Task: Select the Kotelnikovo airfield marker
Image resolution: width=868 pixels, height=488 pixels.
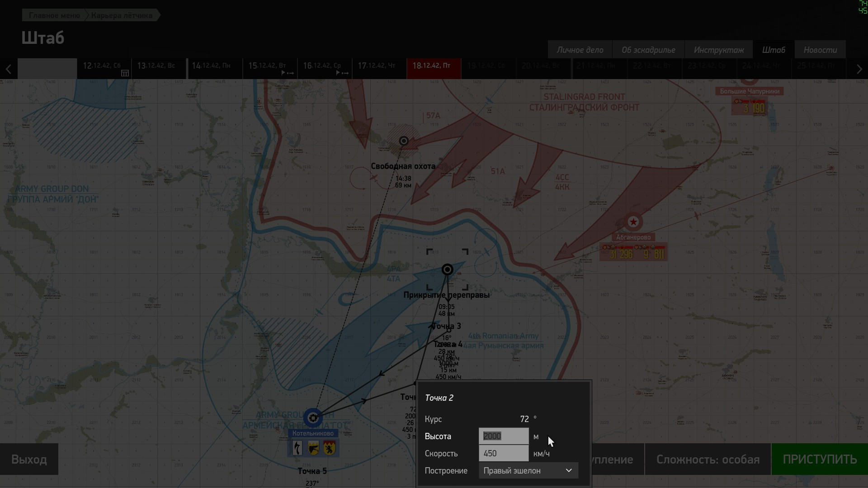Action: pos(313,418)
